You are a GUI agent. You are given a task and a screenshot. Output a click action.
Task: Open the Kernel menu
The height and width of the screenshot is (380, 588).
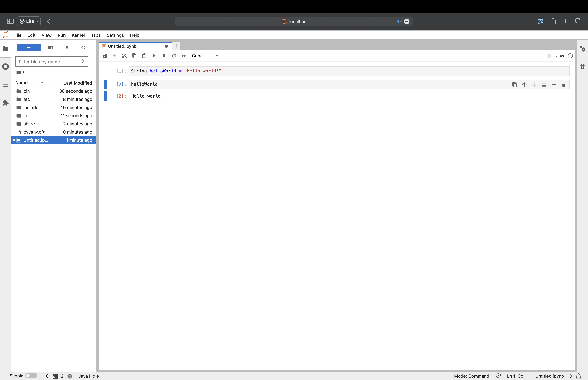(78, 35)
